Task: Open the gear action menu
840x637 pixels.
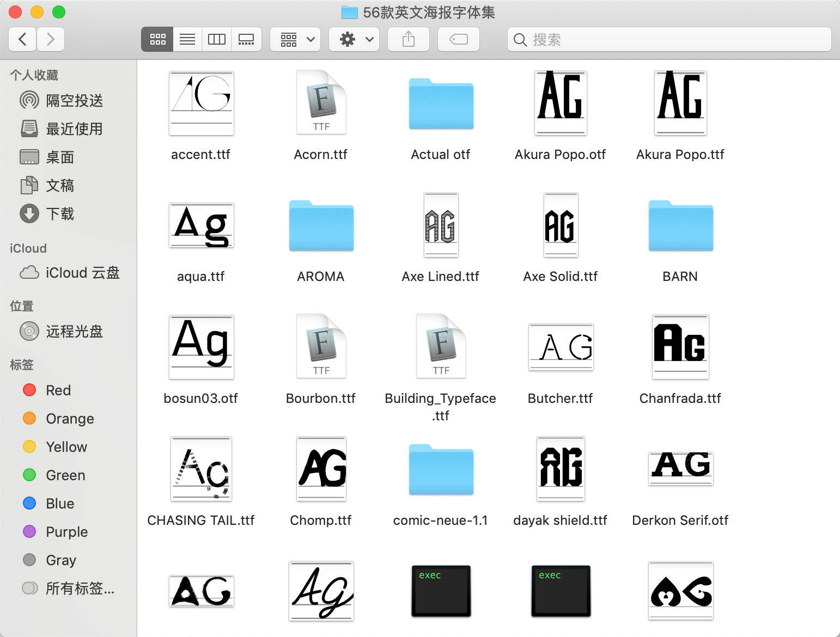Action: click(x=354, y=39)
